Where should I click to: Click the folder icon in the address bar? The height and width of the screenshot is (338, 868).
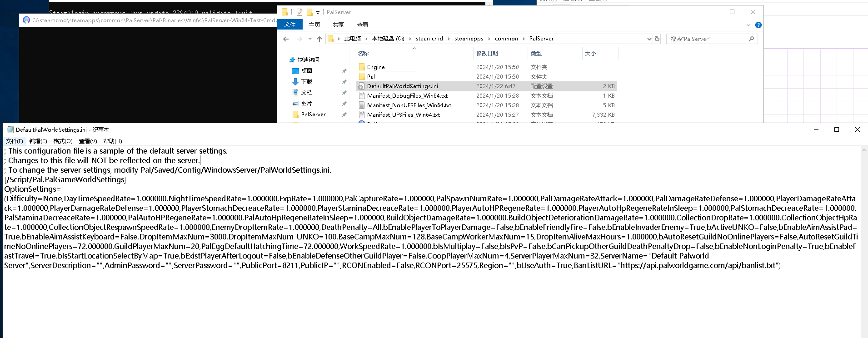coord(330,39)
